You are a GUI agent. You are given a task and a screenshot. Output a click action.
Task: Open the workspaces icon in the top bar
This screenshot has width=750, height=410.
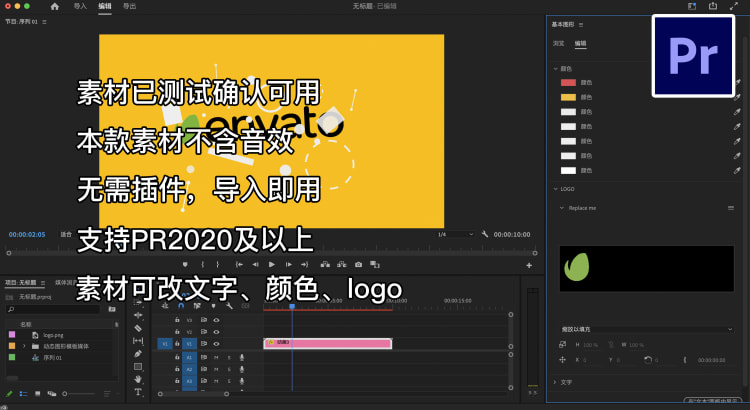(692, 6)
